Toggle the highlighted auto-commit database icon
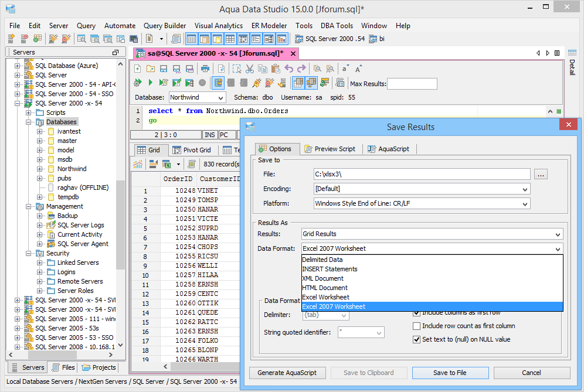The height and width of the screenshot is (392, 584). [x=218, y=83]
